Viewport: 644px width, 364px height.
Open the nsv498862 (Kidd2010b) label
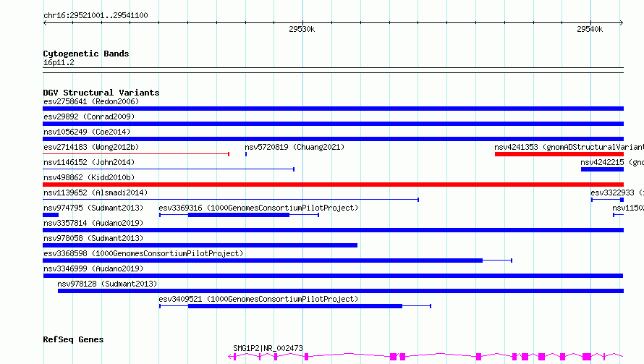tap(89, 177)
